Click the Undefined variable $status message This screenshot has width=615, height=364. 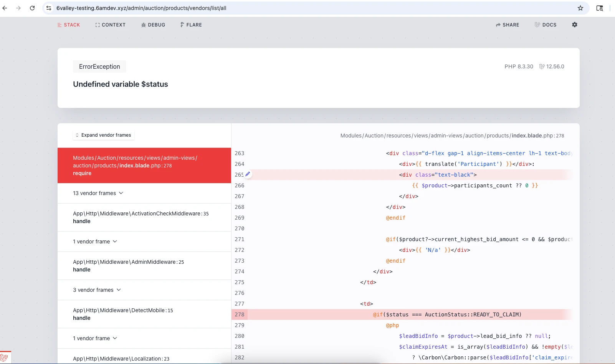coord(121,84)
